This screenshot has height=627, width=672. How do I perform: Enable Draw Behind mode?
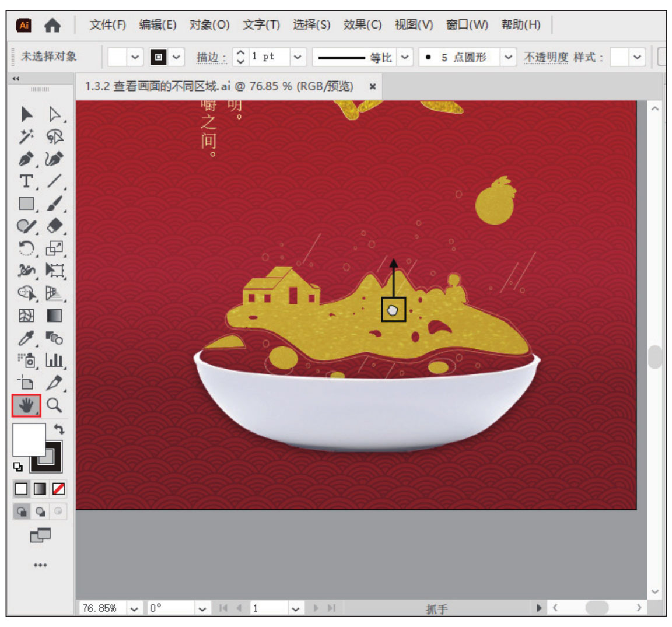coord(40,512)
